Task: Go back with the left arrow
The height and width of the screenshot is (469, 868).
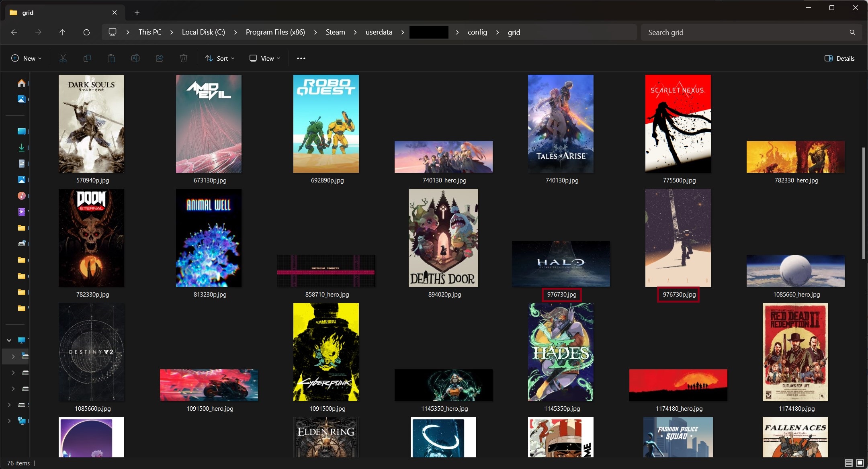Action: [14, 32]
